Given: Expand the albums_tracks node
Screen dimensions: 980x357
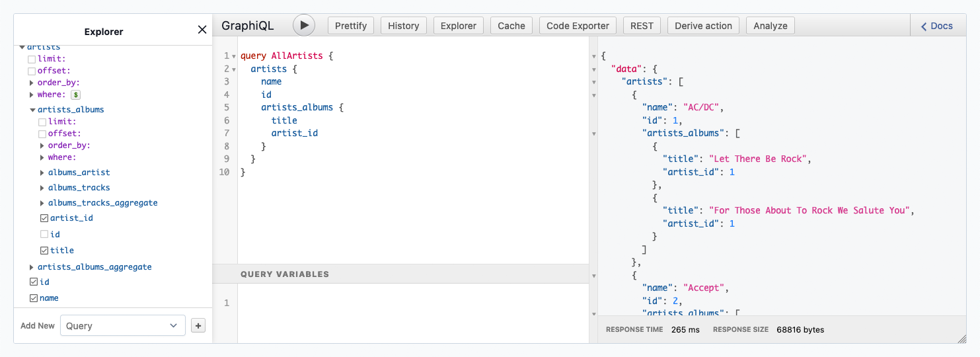Looking at the screenshot, I should (42, 188).
